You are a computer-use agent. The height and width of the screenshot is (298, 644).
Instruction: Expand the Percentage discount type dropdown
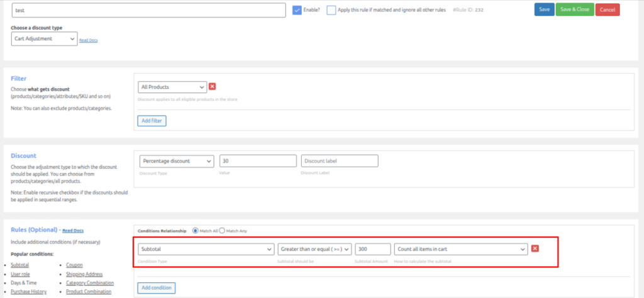pyautogui.click(x=176, y=161)
